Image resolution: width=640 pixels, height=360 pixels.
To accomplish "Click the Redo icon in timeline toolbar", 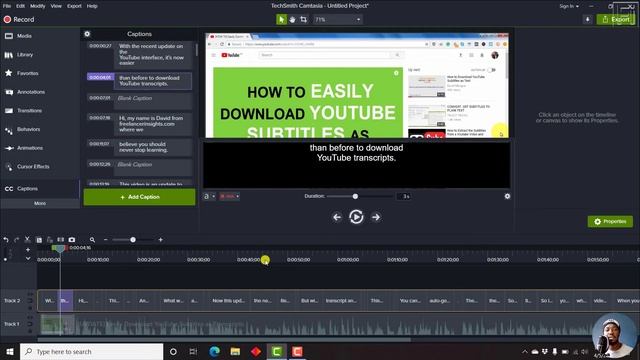I will tap(16, 240).
